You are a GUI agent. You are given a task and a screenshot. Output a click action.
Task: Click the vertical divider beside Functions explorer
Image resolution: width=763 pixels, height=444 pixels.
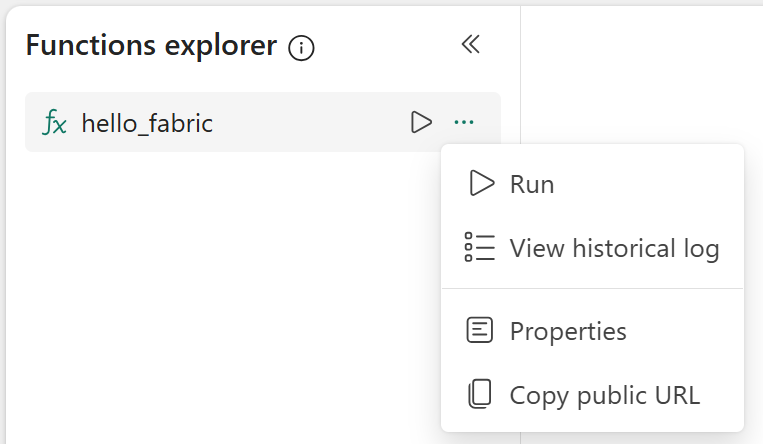coord(520,80)
